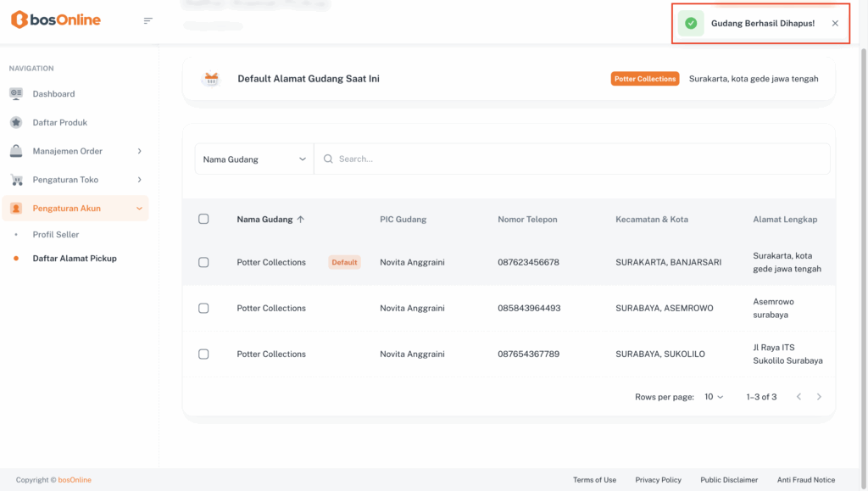
Task: Select the default Potter Collections row checkbox
Action: [x=203, y=263]
